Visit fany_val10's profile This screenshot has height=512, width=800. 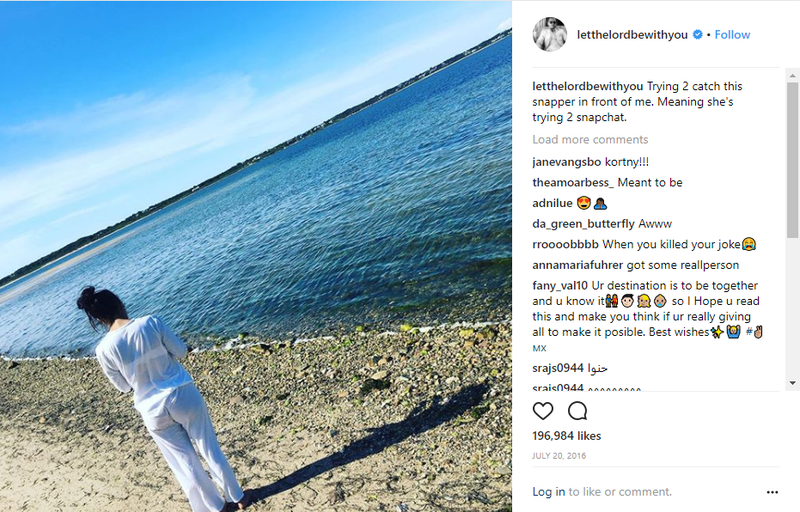560,286
